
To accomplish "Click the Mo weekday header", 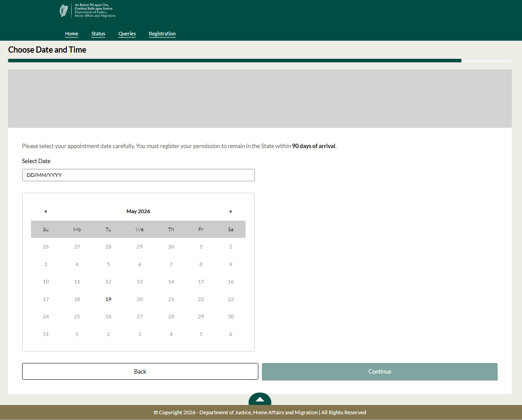I will click(x=77, y=229).
